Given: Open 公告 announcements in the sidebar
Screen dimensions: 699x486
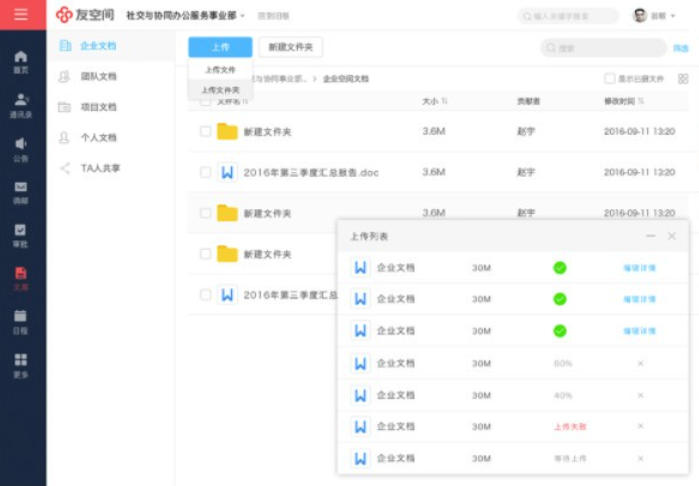Looking at the screenshot, I should (x=21, y=148).
